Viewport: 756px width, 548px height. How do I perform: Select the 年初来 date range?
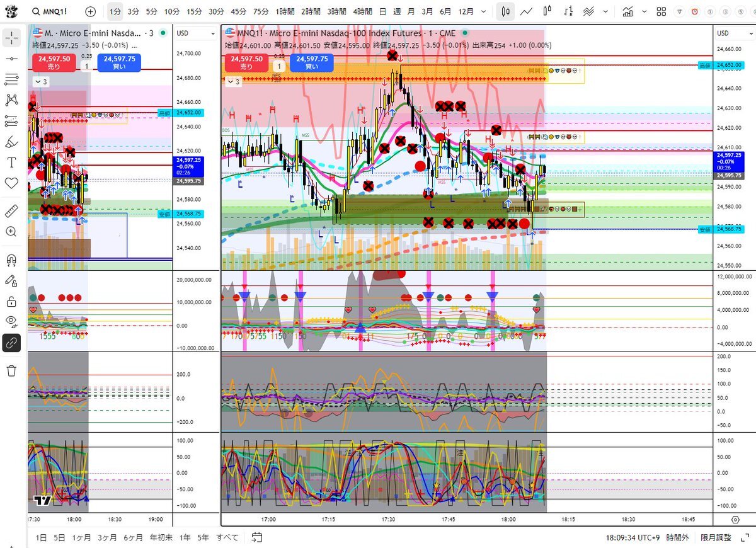pos(161,537)
